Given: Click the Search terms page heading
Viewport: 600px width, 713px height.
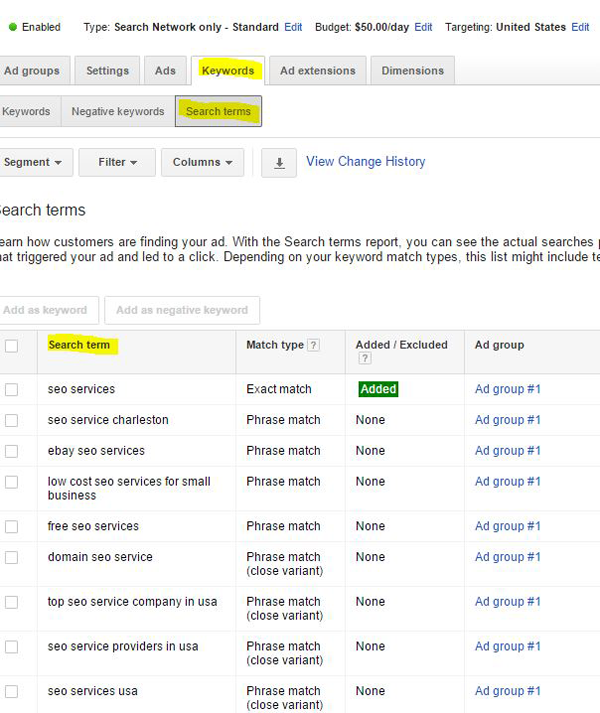Looking at the screenshot, I should tap(42, 211).
